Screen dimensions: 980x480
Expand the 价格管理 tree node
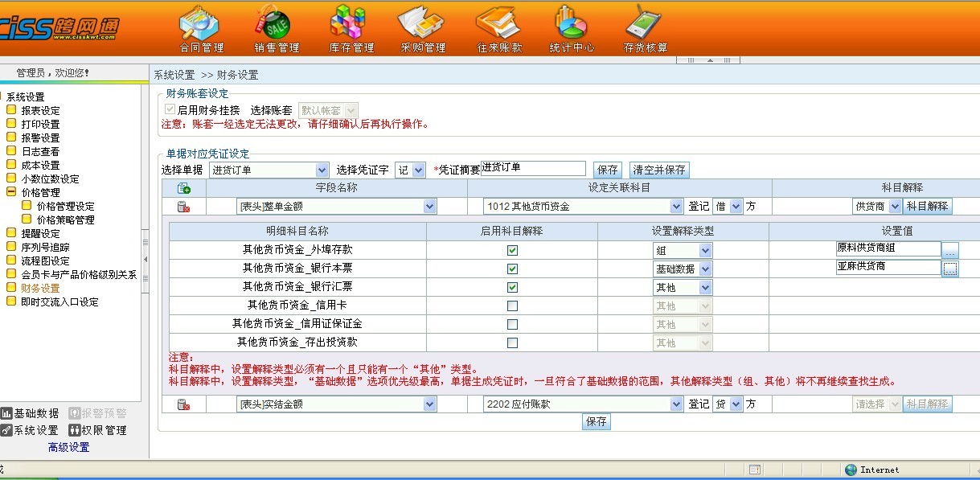click(11, 193)
